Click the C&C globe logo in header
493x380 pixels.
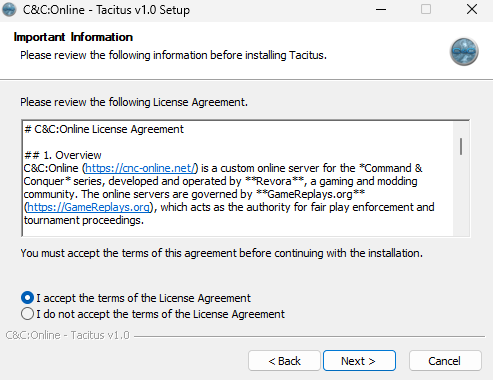464,52
